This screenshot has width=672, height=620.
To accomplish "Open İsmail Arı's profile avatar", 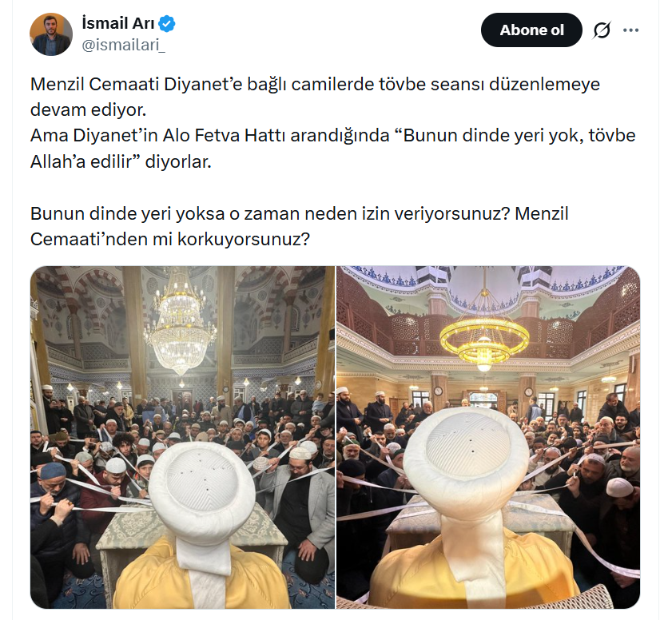I will tap(51, 34).
